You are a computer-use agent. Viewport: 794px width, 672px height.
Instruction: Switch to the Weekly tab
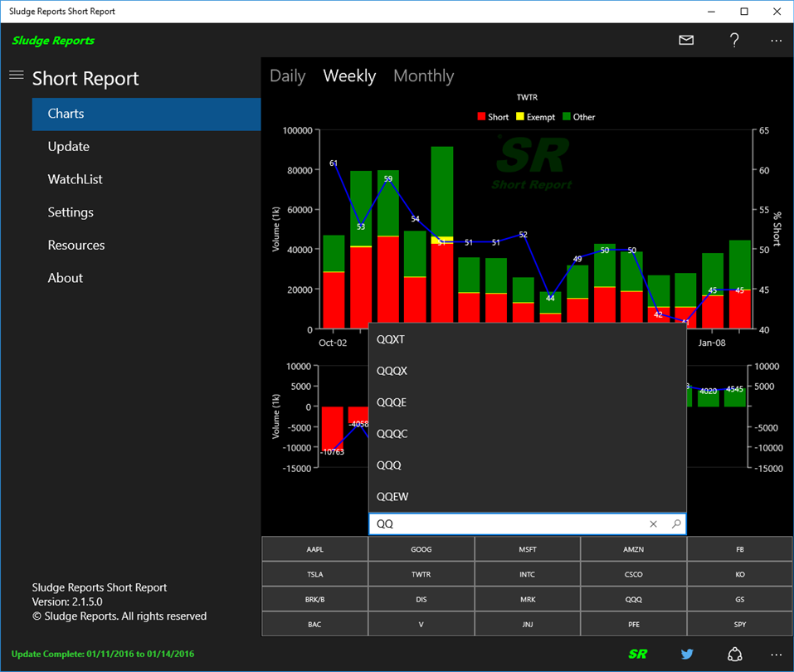(349, 76)
